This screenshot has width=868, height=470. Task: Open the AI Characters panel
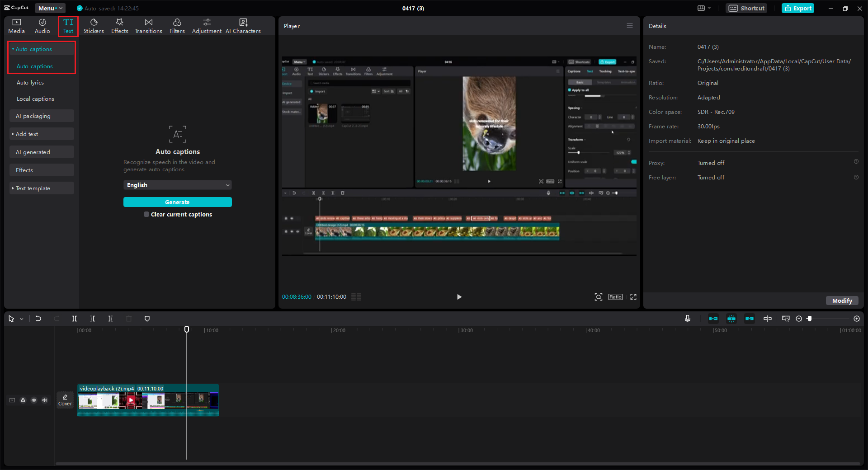(x=243, y=26)
